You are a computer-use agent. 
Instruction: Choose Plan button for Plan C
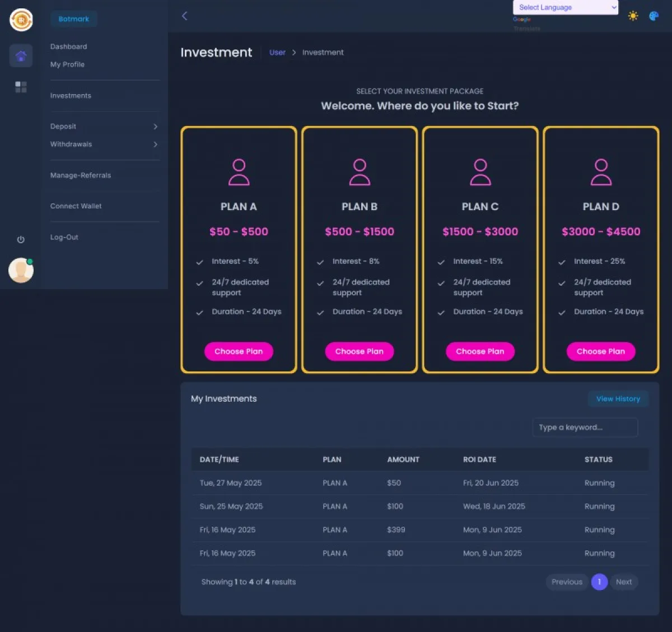(480, 351)
